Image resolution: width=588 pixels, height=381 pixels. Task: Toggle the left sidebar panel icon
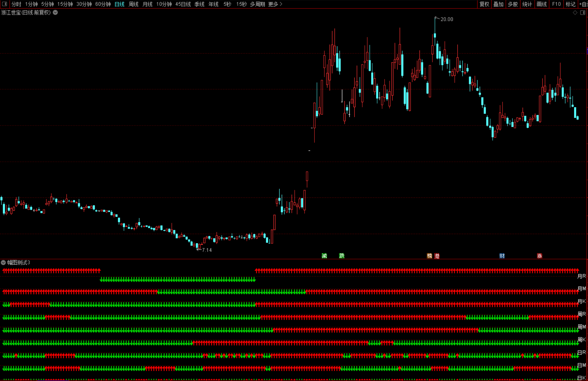(4, 4)
